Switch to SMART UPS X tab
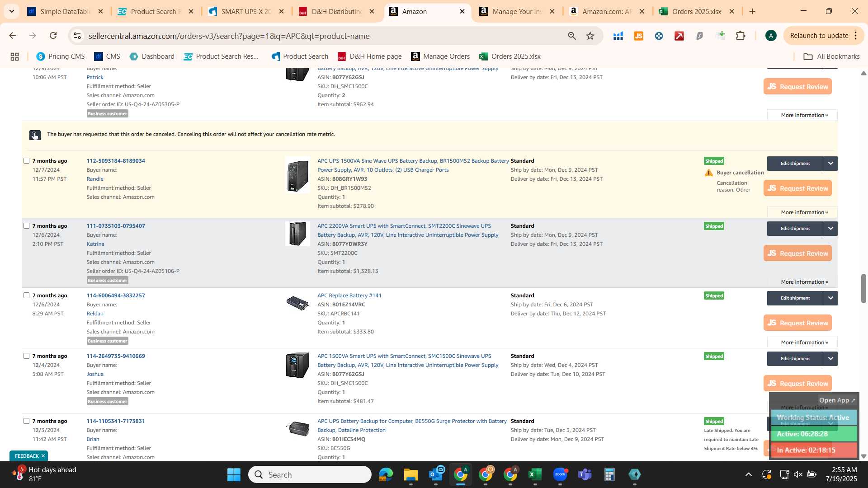This screenshot has height=488, width=868. click(x=245, y=12)
